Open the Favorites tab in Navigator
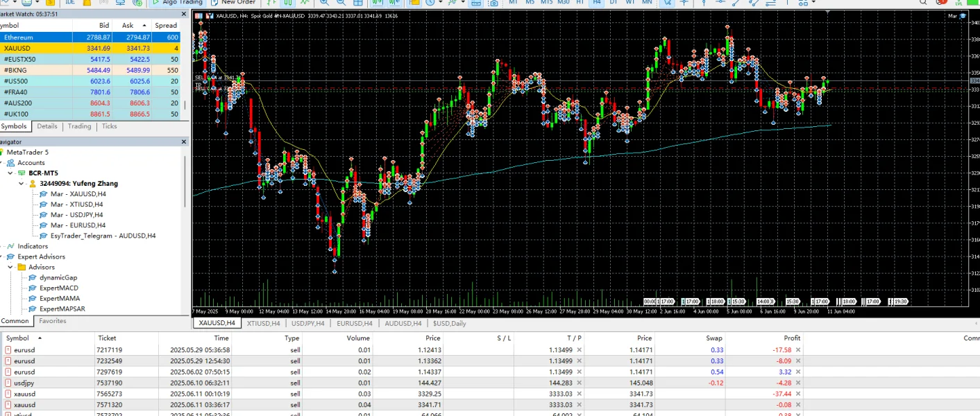This screenshot has width=980, height=416. (52, 321)
